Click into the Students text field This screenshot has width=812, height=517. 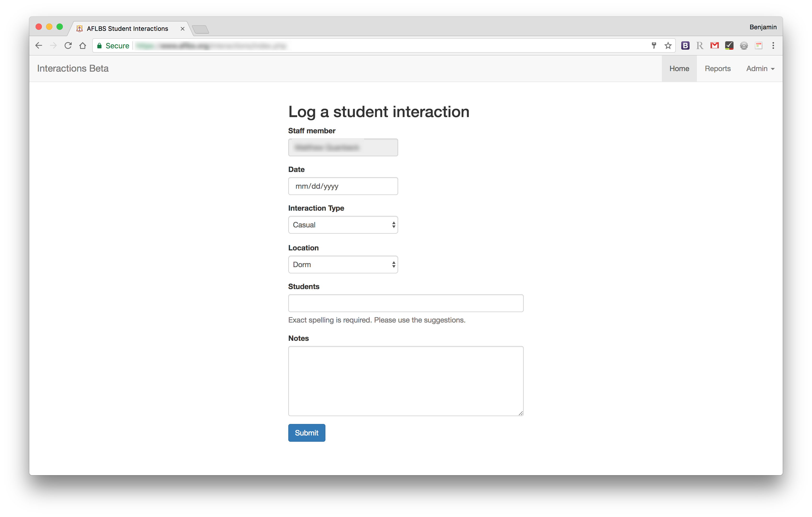click(406, 303)
